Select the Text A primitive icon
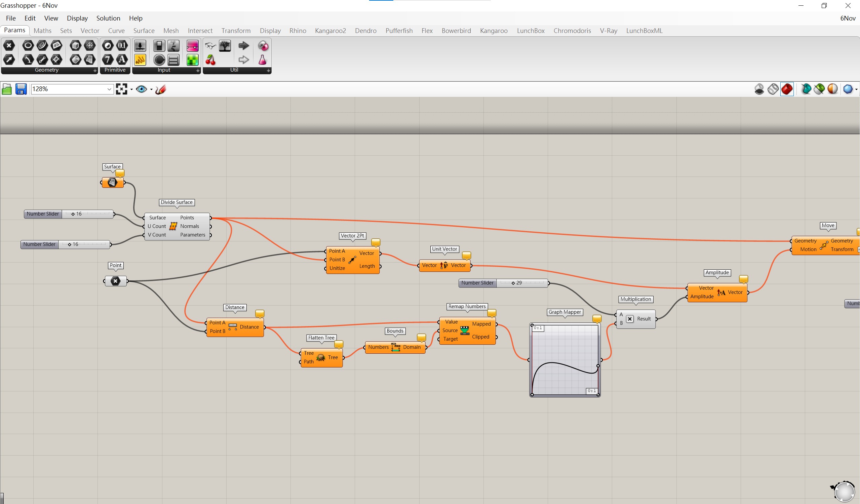 [122, 60]
